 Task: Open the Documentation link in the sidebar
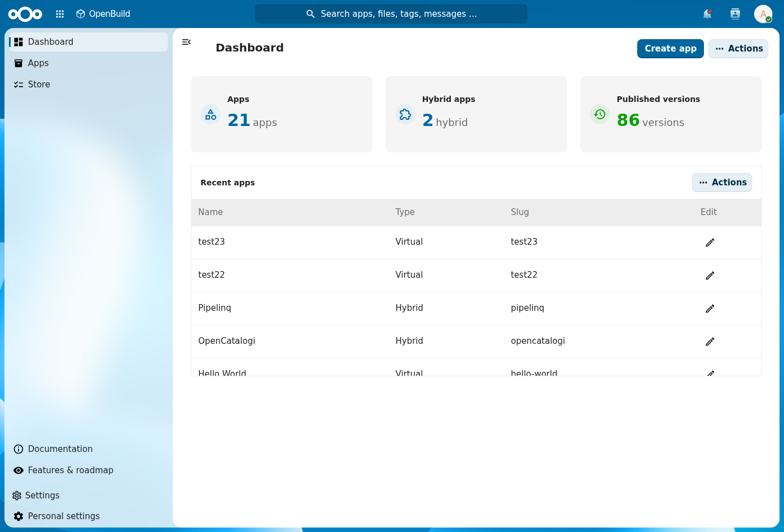[x=88, y=449]
